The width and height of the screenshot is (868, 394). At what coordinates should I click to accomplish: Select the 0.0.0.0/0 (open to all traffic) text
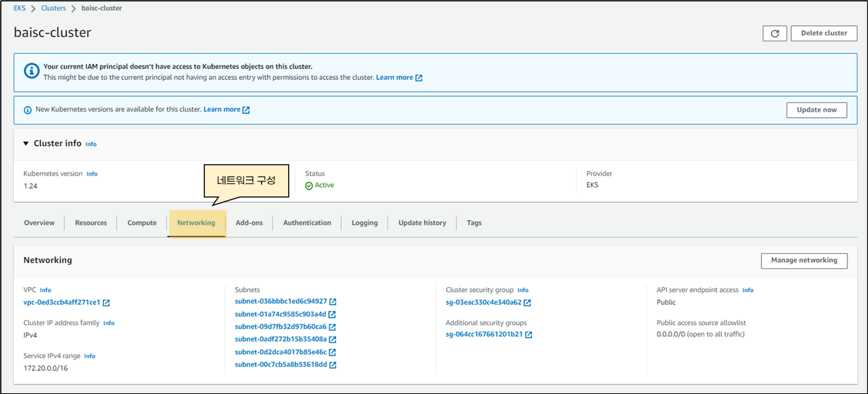[x=700, y=334]
